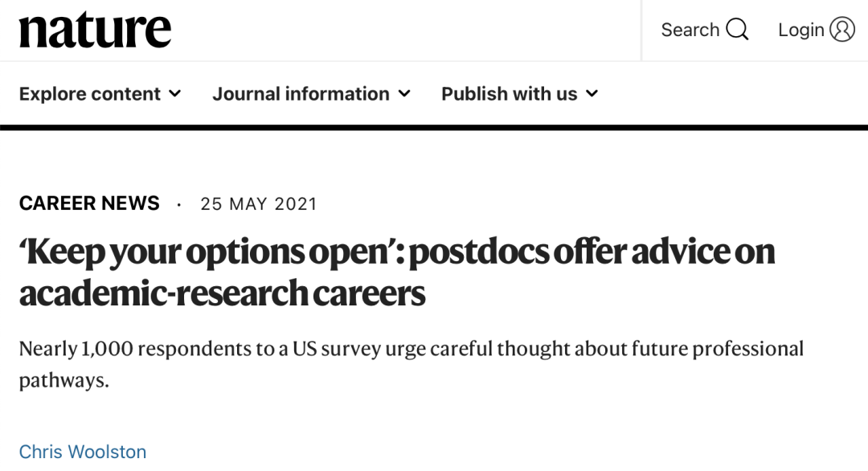The width and height of the screenshot is (868, 471).
Task: Expand the Journal information chevron
Action: (x=404, y=93)
